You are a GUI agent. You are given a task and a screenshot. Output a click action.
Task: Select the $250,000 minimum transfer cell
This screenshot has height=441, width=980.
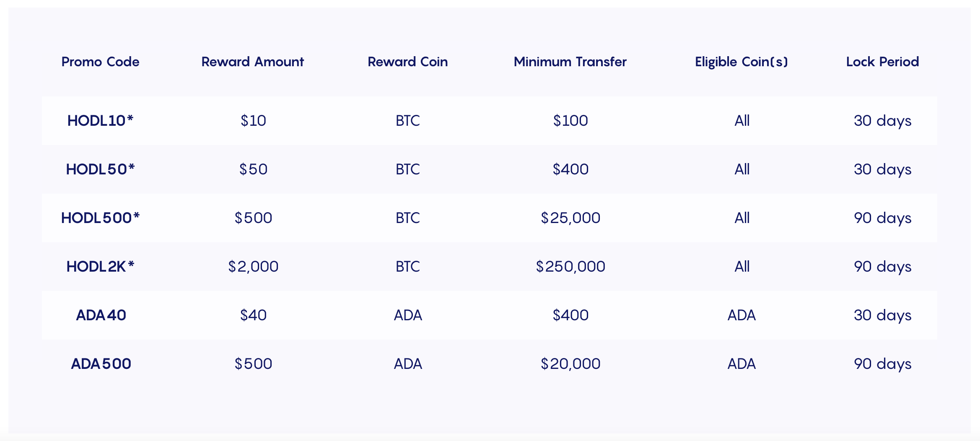[570, 267]
